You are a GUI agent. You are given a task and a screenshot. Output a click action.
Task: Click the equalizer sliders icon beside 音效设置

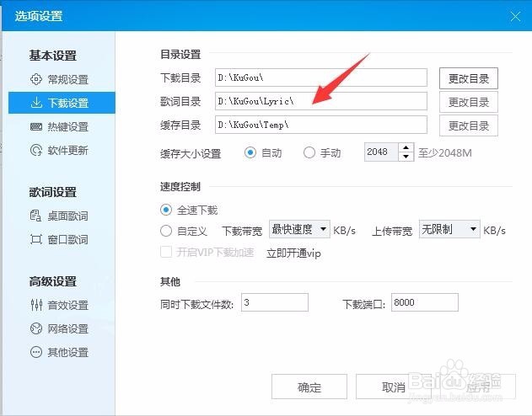pos(36,305)
